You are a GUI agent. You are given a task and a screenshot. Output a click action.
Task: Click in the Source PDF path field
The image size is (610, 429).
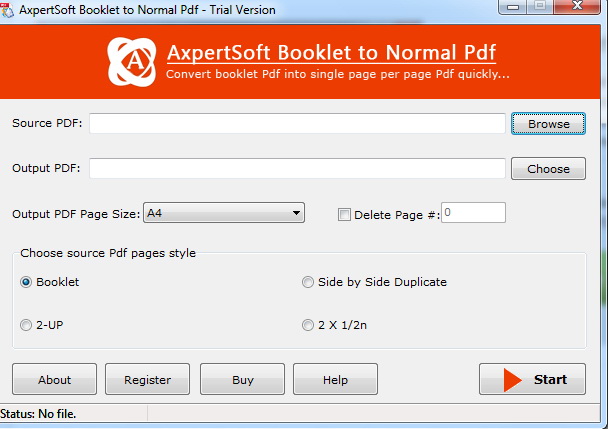298,123
